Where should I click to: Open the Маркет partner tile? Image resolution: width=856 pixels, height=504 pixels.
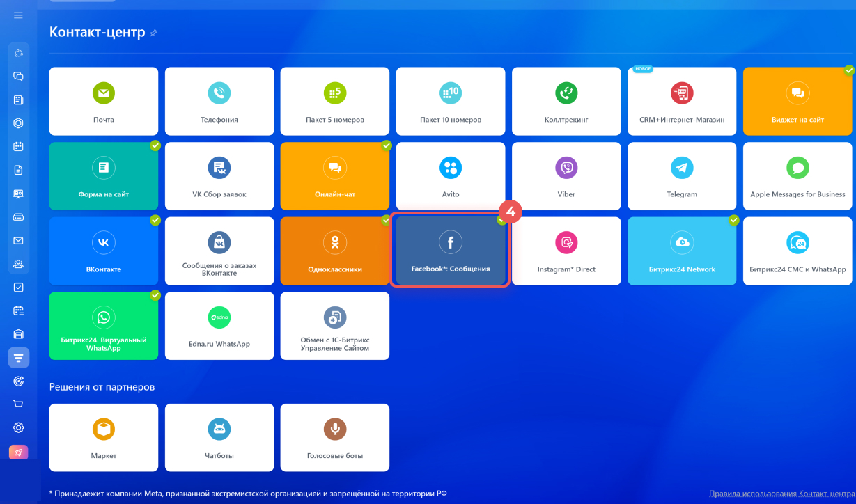[103, 437]
